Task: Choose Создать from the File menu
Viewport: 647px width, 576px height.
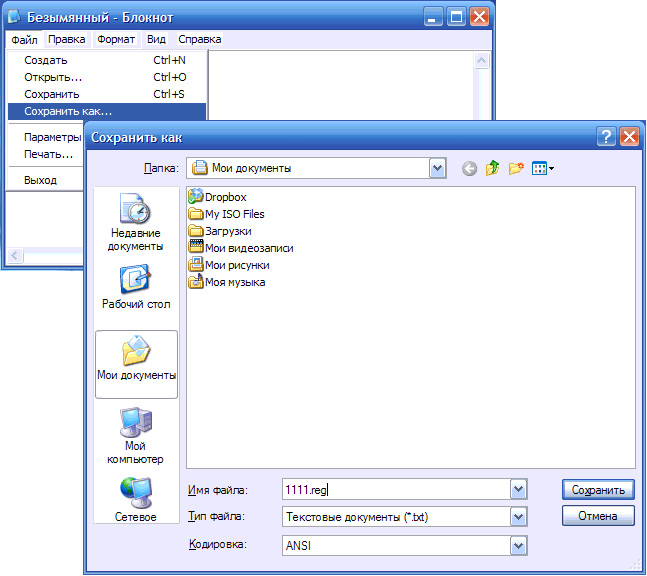Action: (x=107, y=60)
